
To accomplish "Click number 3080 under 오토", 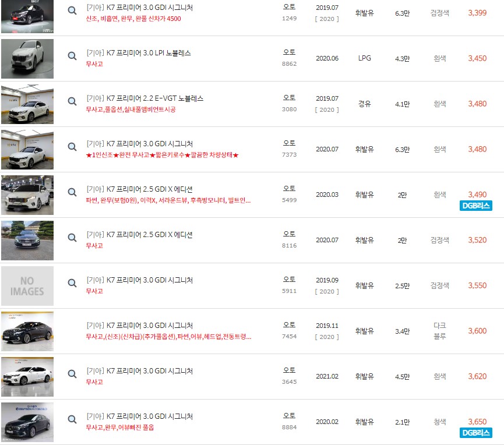I will 289,110.
